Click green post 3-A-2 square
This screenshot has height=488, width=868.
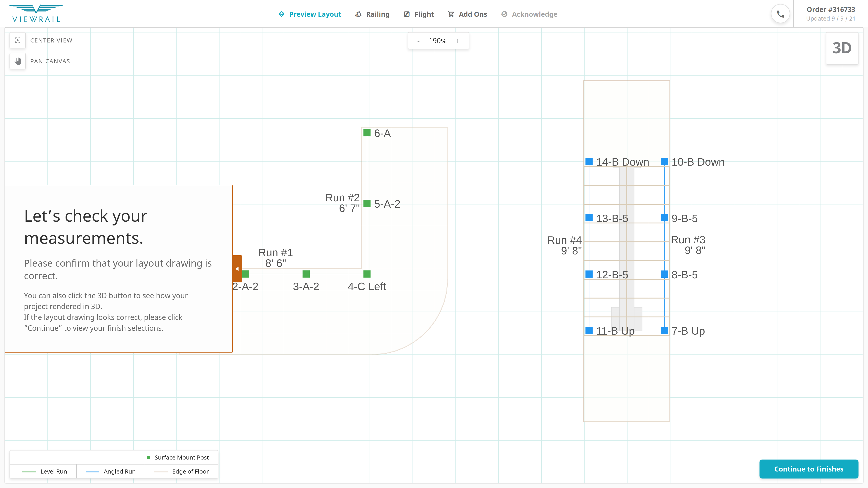(x=306, y=274)
